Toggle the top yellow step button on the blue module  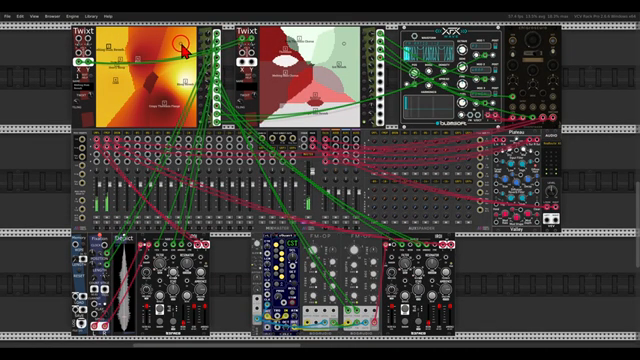276,245
